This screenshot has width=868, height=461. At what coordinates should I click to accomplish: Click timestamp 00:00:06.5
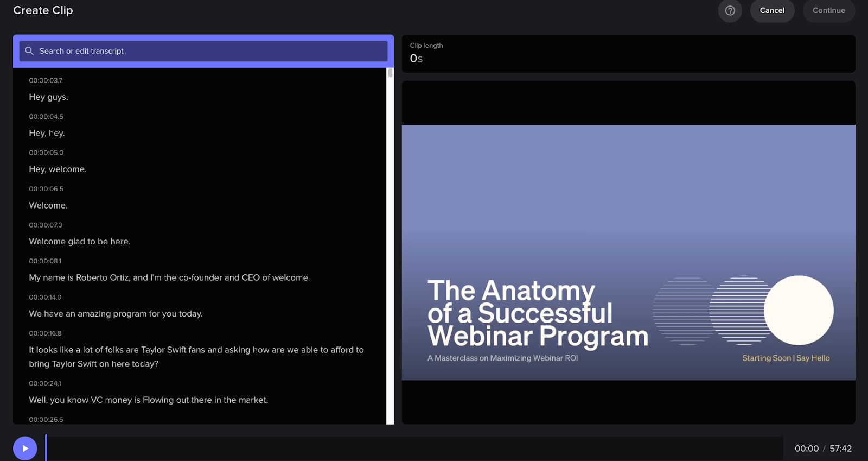tap(46, 189)
